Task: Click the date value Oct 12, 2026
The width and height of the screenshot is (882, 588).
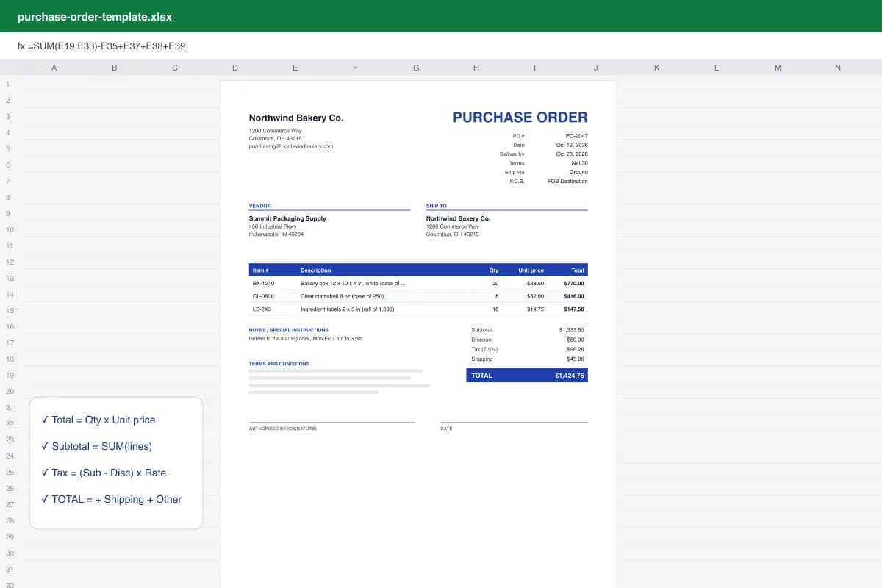Action: click(x=572, y=145)
